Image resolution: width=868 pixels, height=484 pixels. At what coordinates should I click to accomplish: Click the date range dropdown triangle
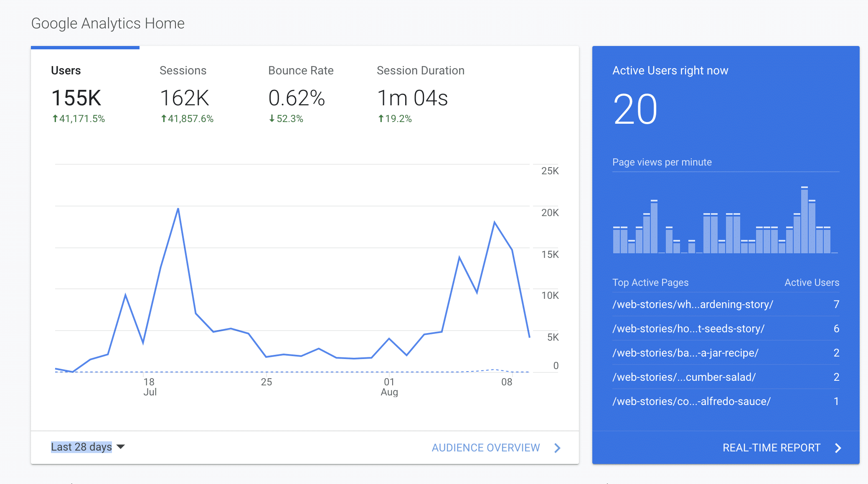point(121,447)
